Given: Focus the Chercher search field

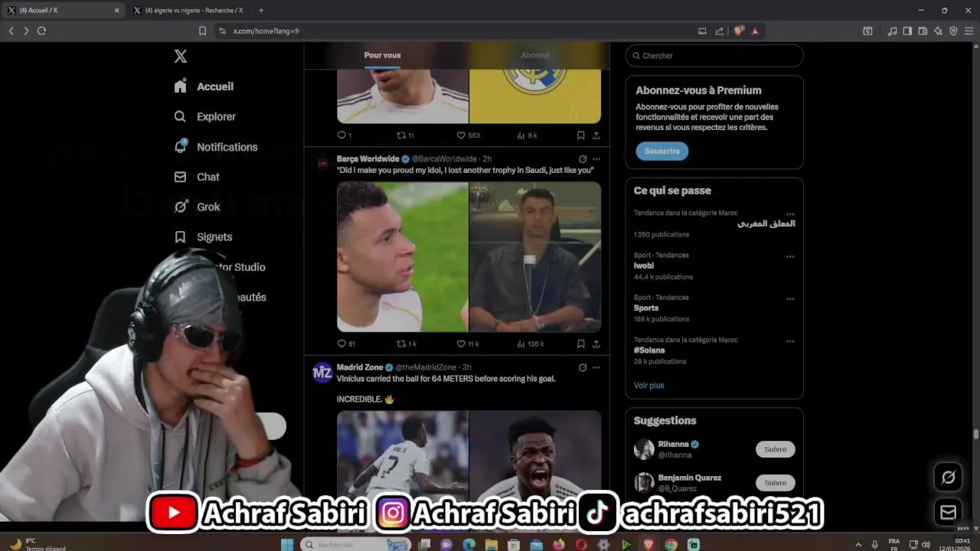Looking at the screenshot, I should tap(714, 56).
